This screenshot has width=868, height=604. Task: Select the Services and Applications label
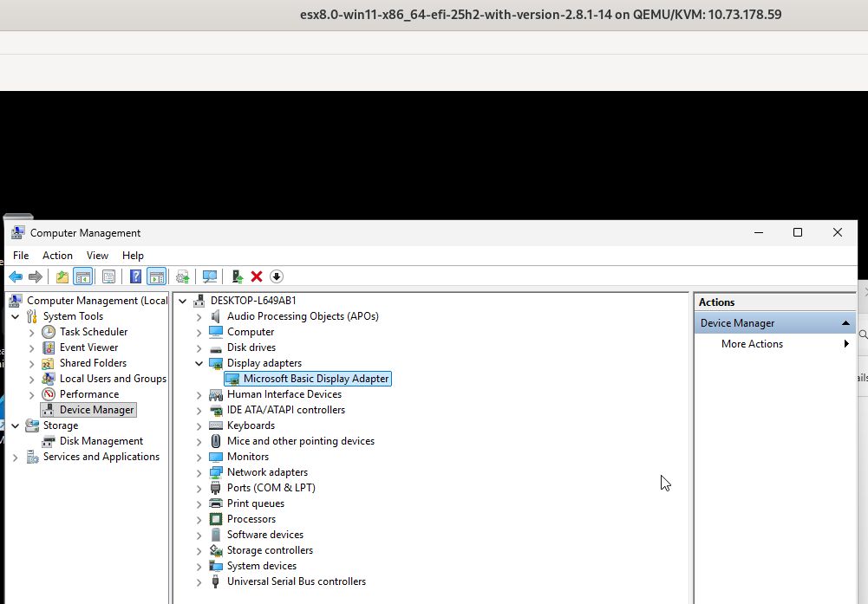tap(101, 457)
